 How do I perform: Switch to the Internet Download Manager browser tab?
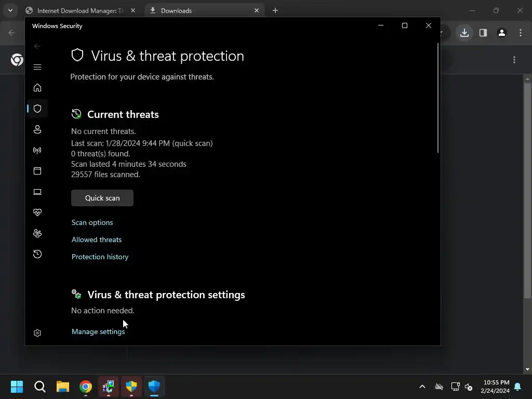pos(79,10)
